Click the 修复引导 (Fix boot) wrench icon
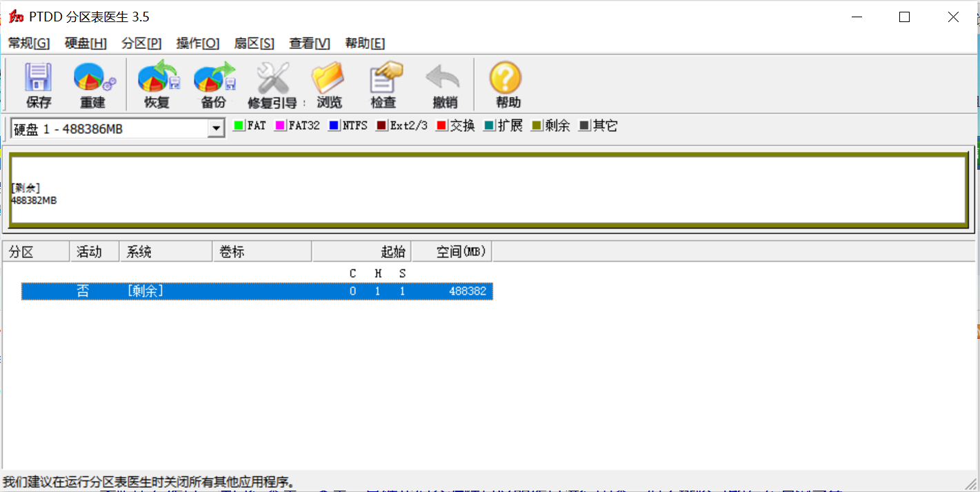The width and height of the screenshot is (980, 492). click(273, 79)
